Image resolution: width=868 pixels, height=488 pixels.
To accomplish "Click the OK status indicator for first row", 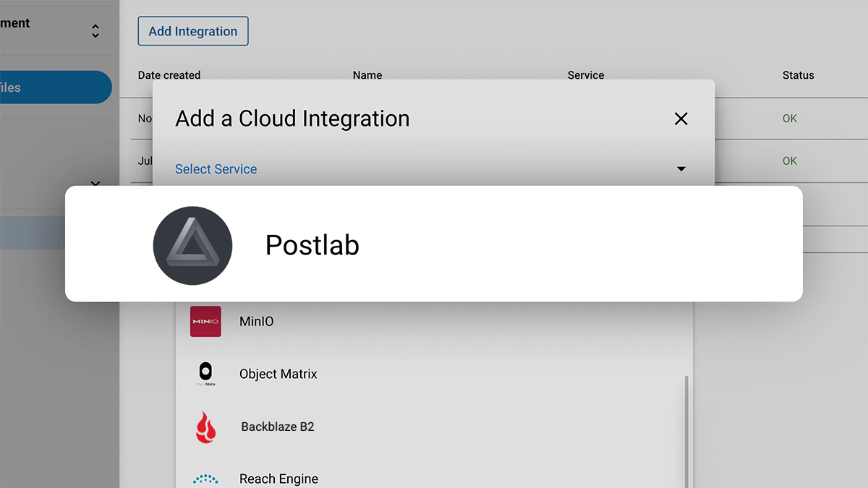I will (790, 118).
